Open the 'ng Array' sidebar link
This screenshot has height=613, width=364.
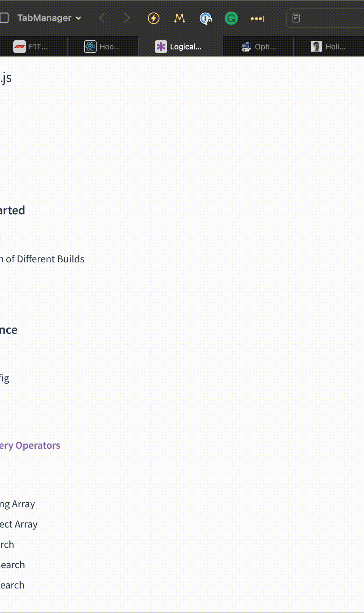click(17, 504)
